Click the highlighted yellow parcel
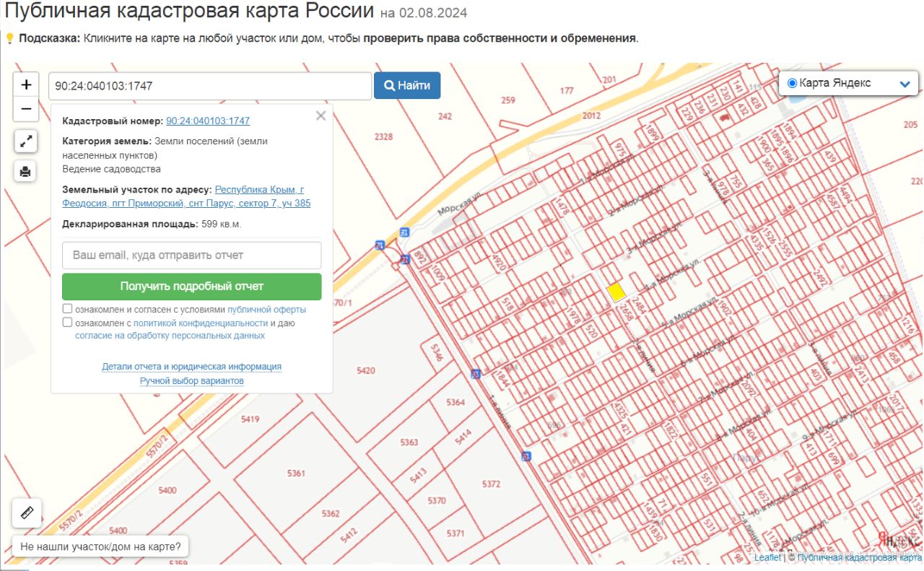Image resolution: width=924 pixels, height=571 pixels. [x=616, y=292]
